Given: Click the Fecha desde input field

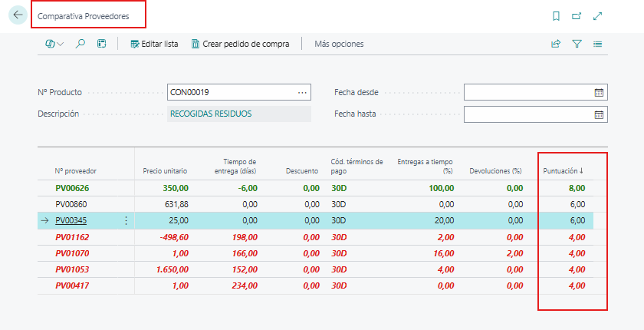Looking at the screenshot, I should coord(528,92).
